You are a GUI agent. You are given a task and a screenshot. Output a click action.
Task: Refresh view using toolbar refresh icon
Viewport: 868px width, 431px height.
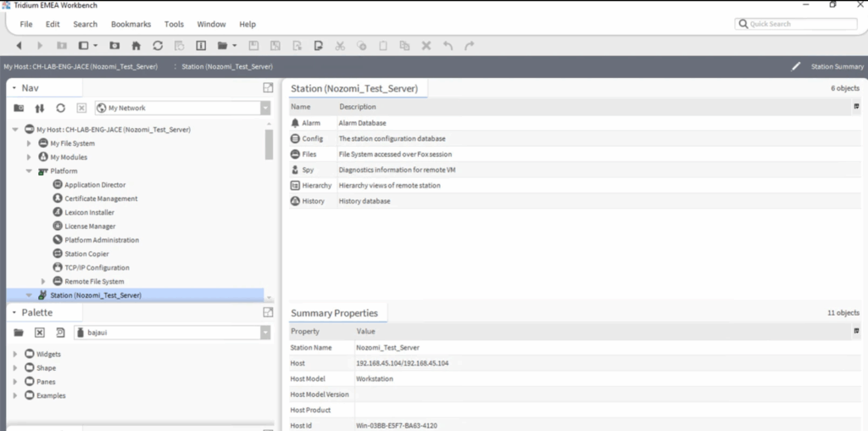click(x=158, y=46)
